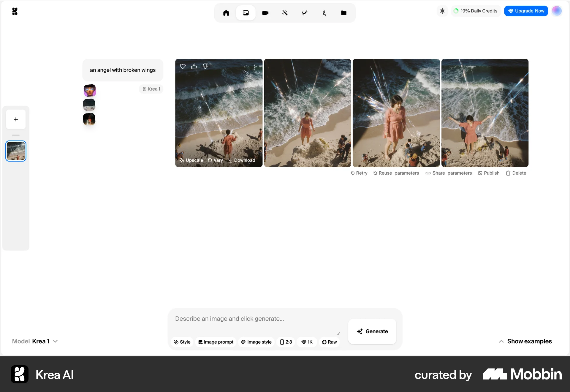Like the generation with thumbs up

pyautogui.click(x=194, y=66)
